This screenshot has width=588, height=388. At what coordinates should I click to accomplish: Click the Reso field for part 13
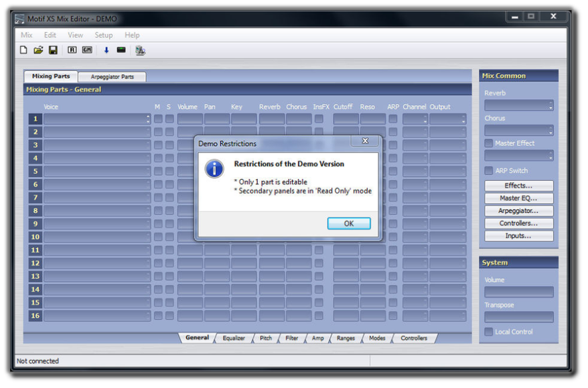pos(373,277)
